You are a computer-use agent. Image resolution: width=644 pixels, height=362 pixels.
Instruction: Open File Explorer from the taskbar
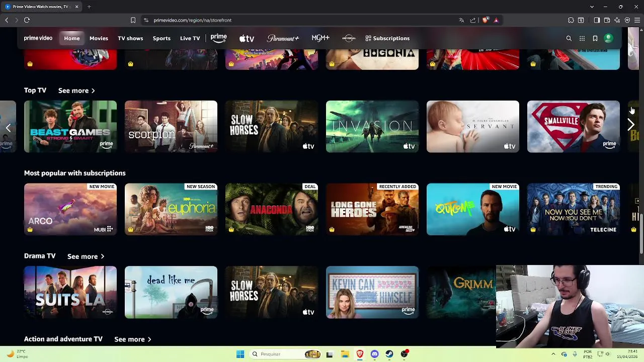345,354
